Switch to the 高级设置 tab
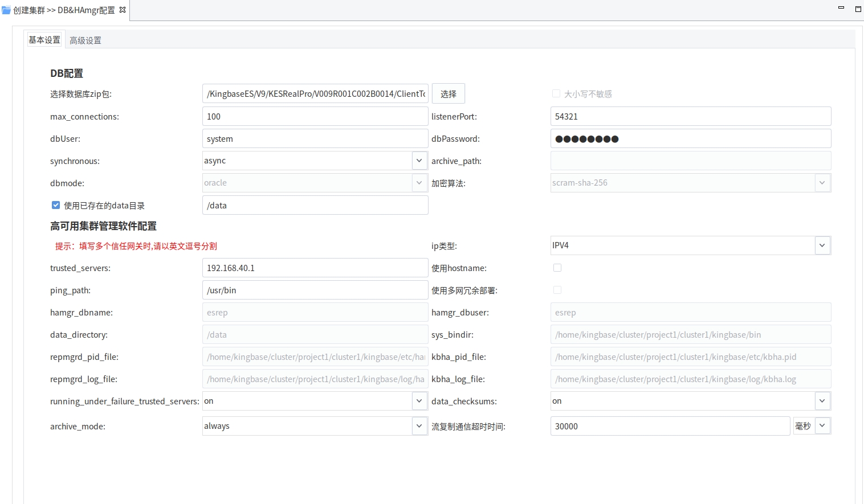Viewport: 864px width, 504px height. [85, 40]
